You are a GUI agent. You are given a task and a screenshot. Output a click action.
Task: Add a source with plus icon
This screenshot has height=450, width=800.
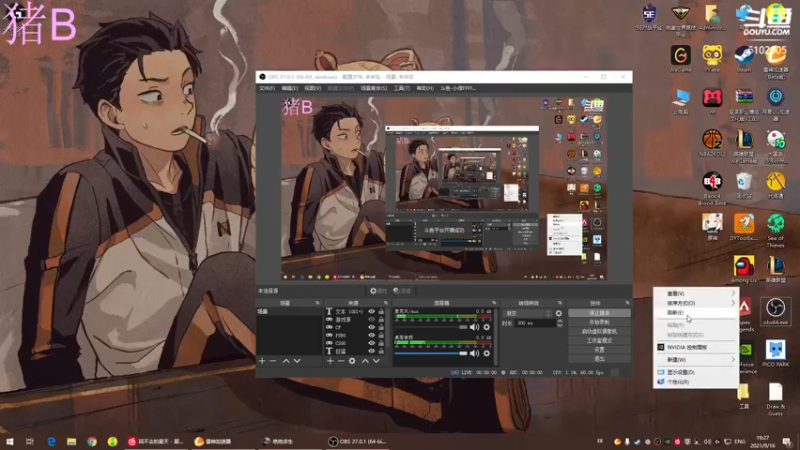330,361
